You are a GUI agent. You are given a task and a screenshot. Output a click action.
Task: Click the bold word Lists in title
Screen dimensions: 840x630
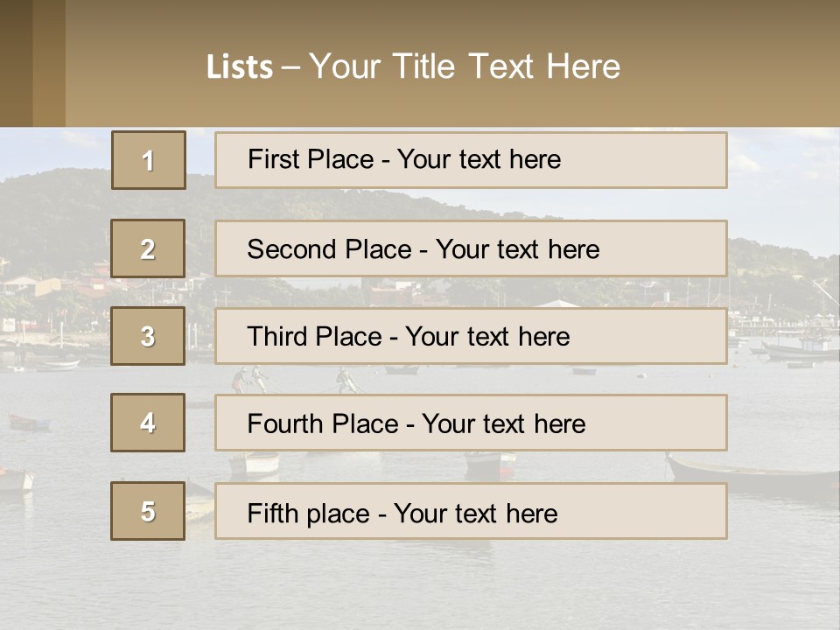pyautogui.click(x=240, y=67)
